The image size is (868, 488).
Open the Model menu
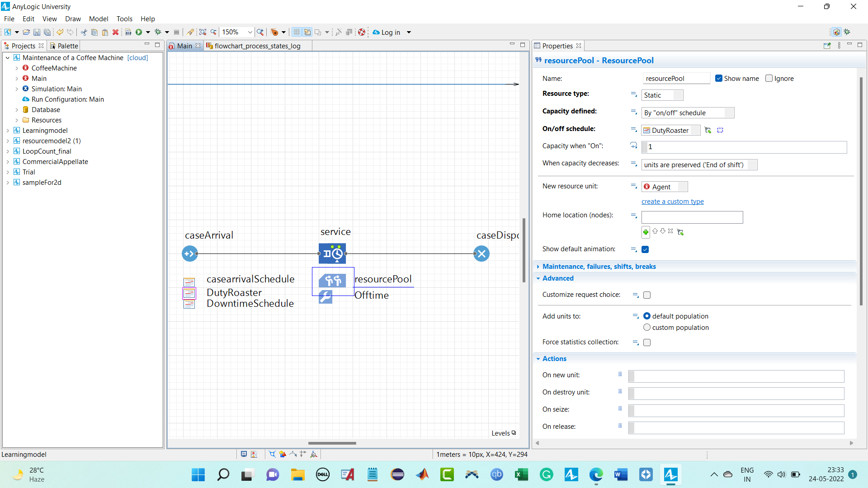point(98,19)
